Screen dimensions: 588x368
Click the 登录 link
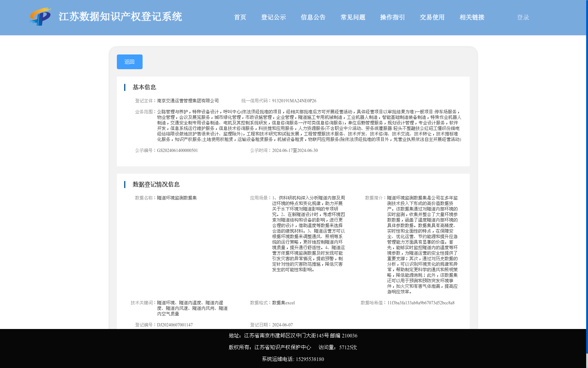(x=523, y=17)
